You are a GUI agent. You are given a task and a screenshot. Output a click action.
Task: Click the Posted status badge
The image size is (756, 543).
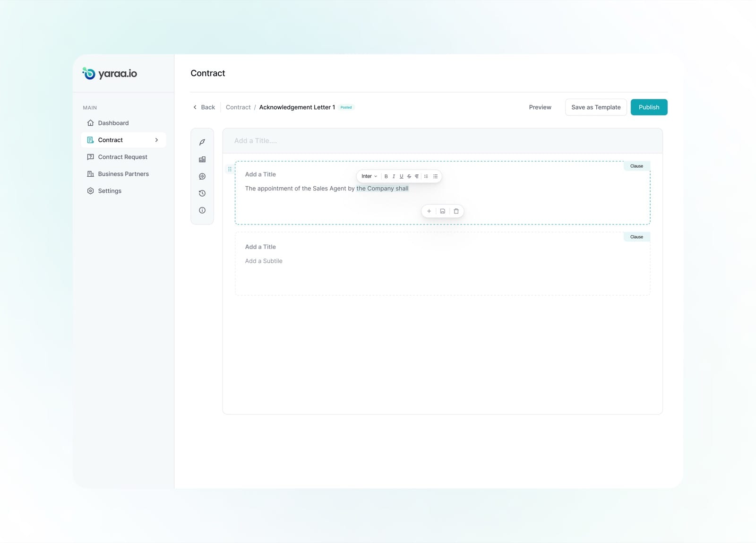346,107
